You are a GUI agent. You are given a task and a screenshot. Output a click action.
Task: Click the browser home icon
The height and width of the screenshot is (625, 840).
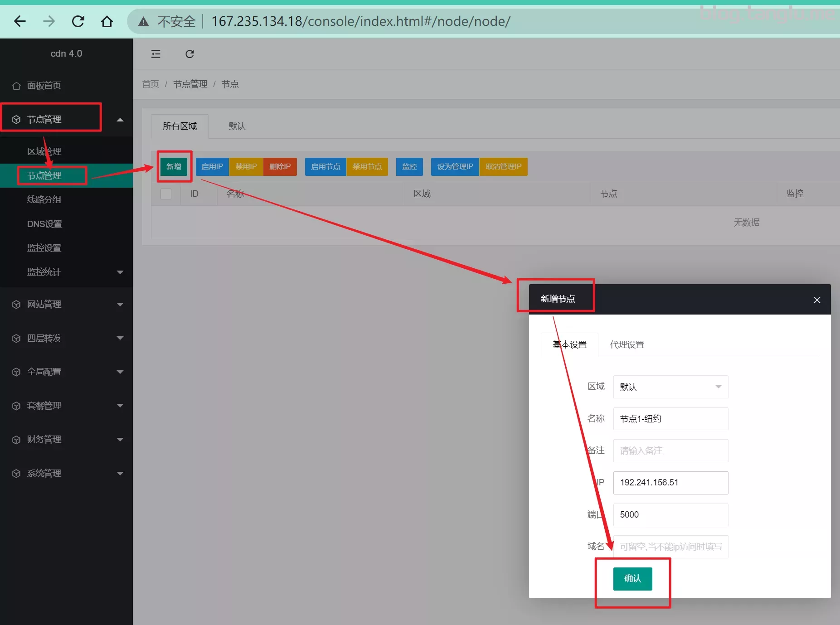[107, 21]
